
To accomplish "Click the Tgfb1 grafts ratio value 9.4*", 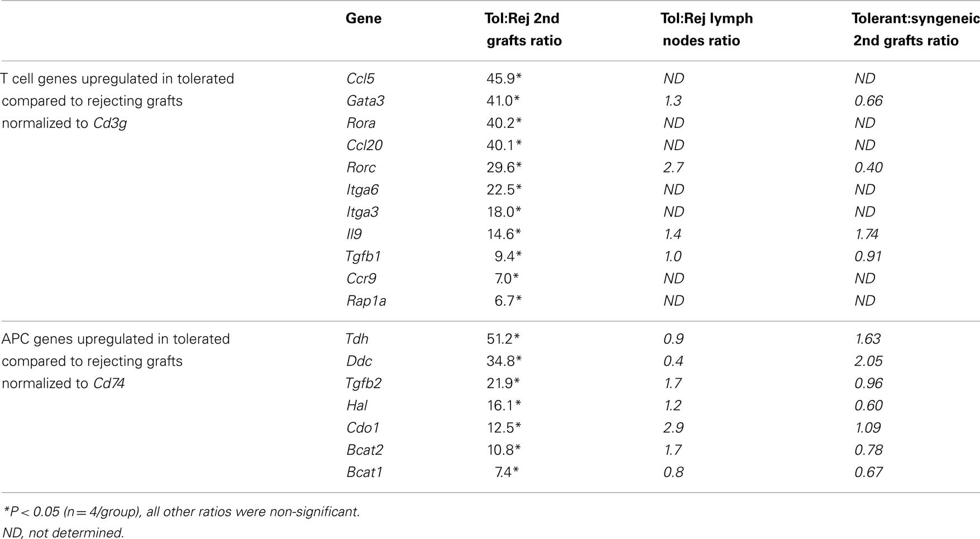I will (508, 256).
